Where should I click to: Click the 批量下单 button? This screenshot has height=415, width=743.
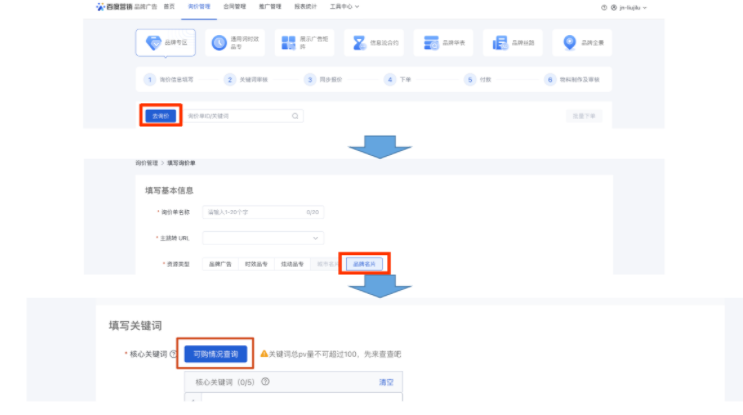click(x=584, y=116)
